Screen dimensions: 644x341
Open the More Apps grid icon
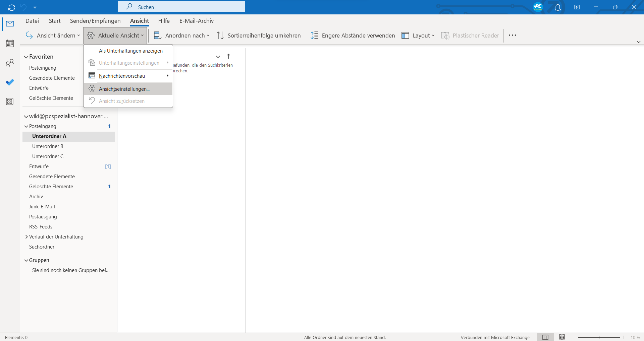10,101
